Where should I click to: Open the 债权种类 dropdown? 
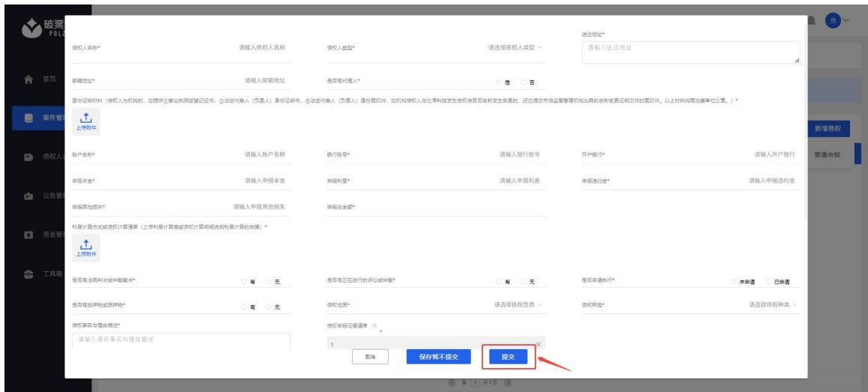tap(773, 304)
